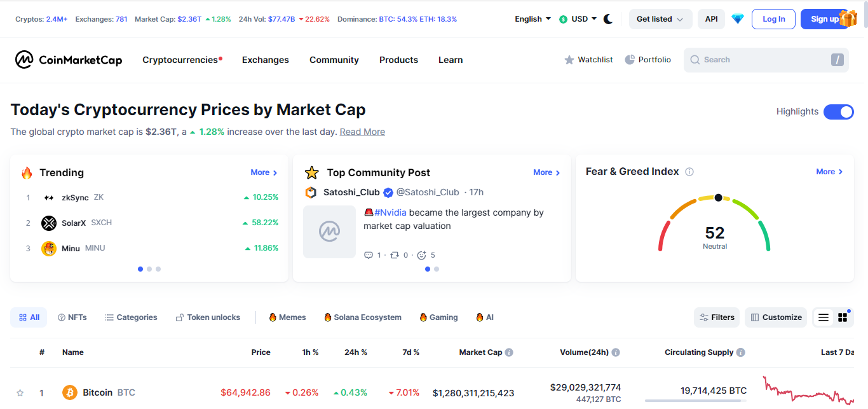The width and height of the screenshot is (868, 409).
Task: Click the Fear & Greed info icon
Action: (689, 172)
